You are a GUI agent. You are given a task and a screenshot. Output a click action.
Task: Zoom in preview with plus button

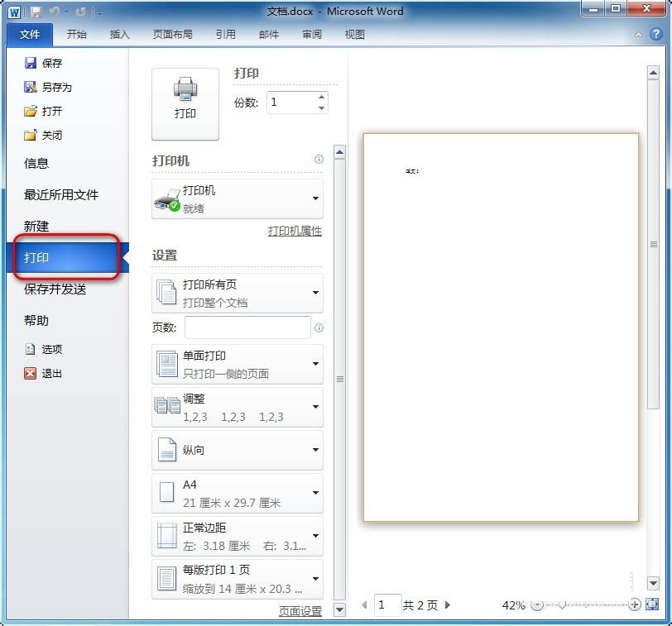[635, 605]
